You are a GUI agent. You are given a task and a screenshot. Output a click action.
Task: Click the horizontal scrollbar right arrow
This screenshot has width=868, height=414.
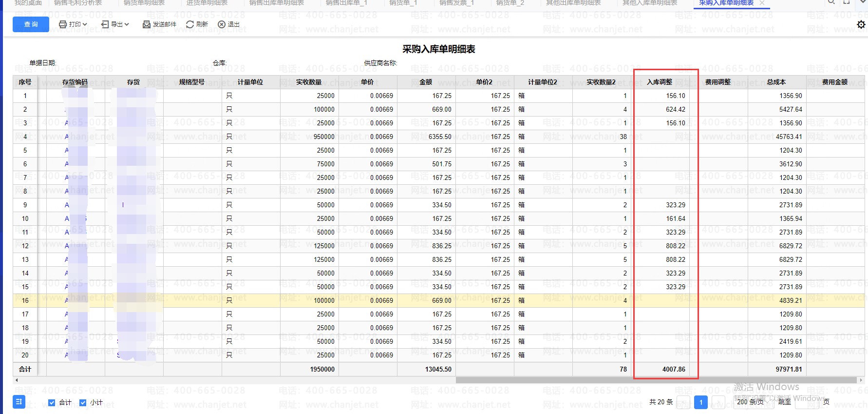point(861,380)
